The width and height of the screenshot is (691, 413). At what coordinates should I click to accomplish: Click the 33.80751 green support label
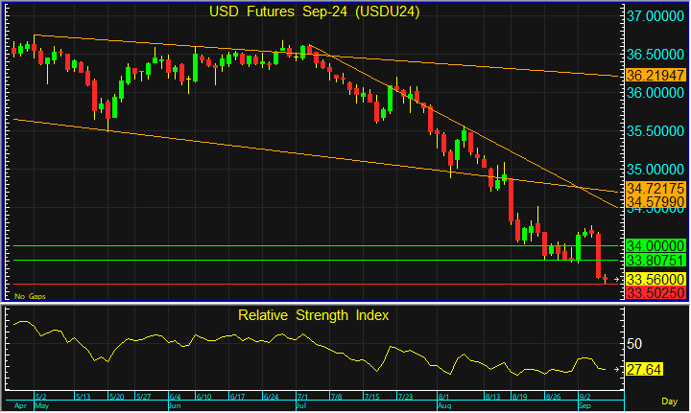[655, 261]
